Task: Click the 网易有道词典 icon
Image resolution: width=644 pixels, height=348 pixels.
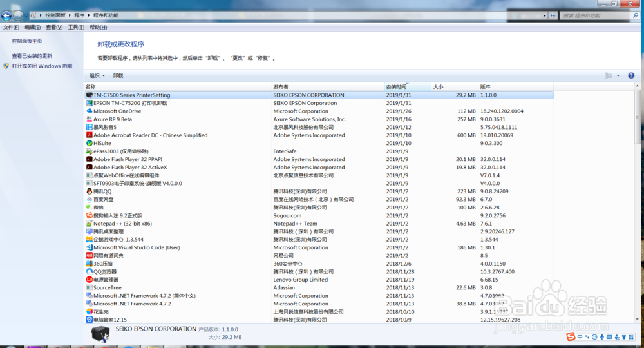Action: point(89,256)
